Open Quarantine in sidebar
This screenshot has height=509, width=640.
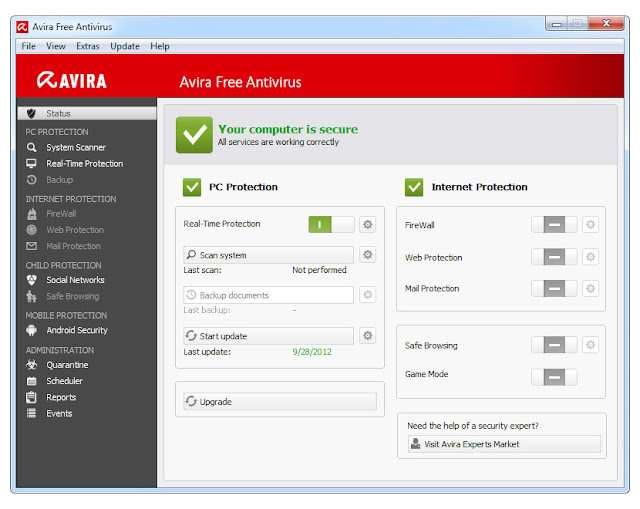pyautogui.click(x=67, y=365)
